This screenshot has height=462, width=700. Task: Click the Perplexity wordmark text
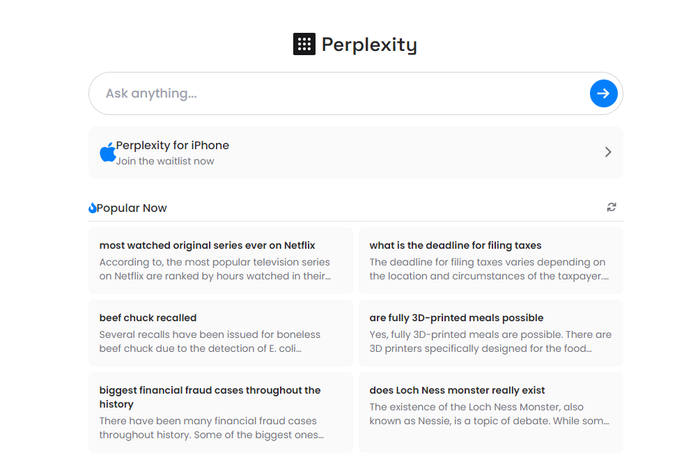[368, 44]
